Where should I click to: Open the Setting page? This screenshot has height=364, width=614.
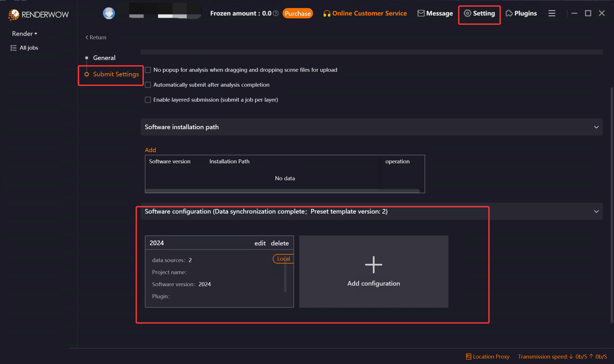tap(479, 13)
